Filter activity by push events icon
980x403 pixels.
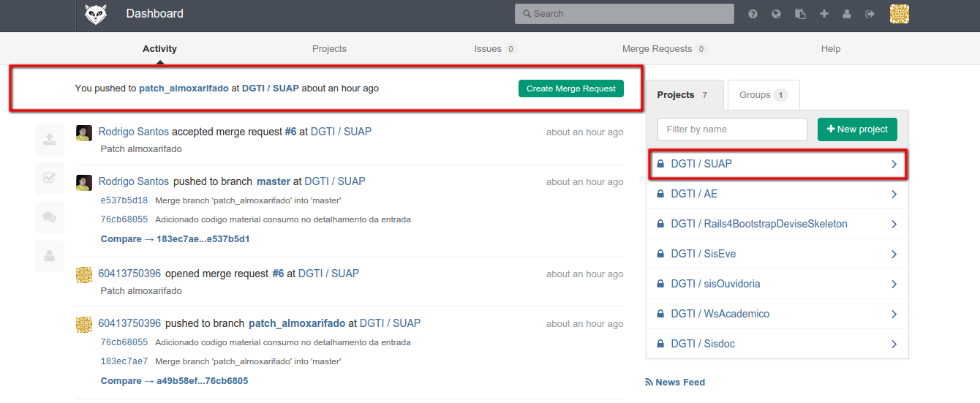click(x=50, y=140)
